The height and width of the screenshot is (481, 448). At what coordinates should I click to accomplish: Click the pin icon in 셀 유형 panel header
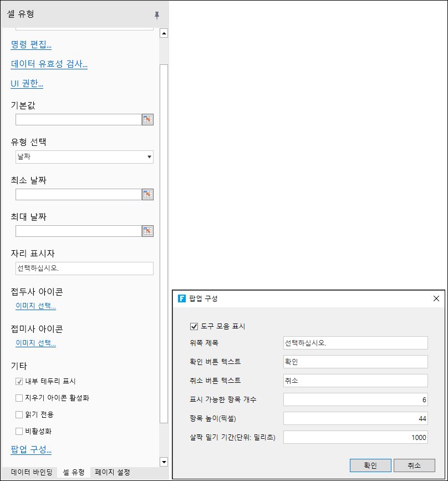tap(157, 15)
